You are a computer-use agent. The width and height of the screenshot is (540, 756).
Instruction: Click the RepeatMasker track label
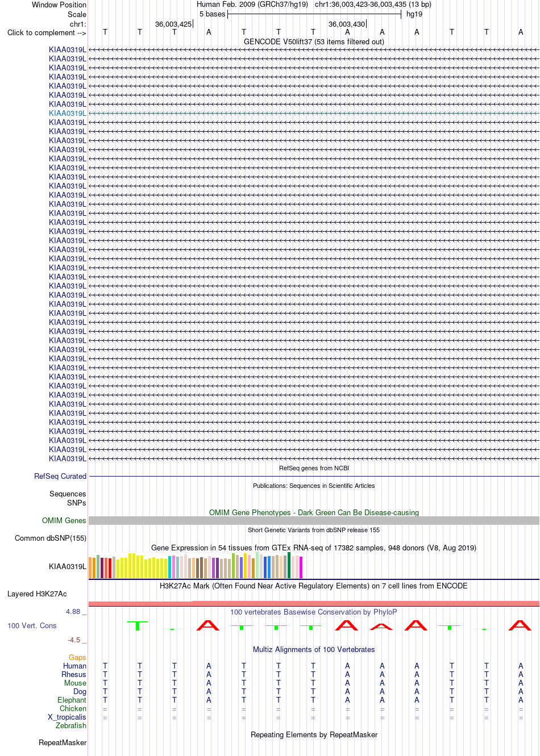pos(63,742)
